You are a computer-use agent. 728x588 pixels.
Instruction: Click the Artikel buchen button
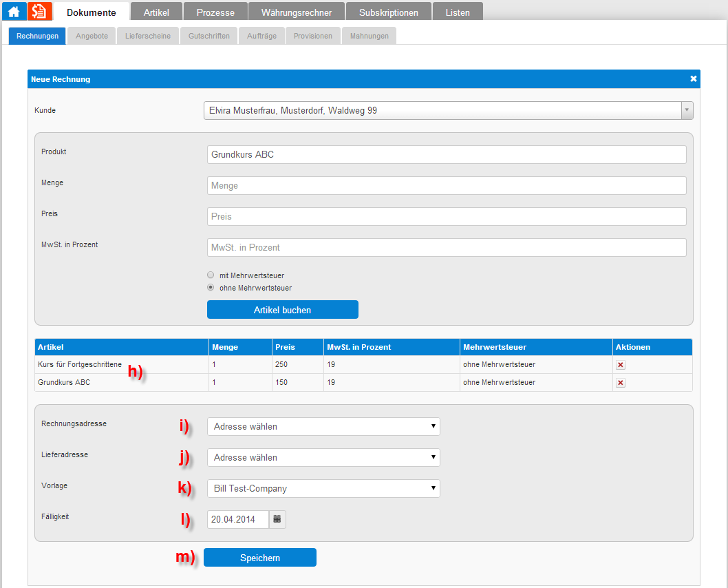point(283,310)
